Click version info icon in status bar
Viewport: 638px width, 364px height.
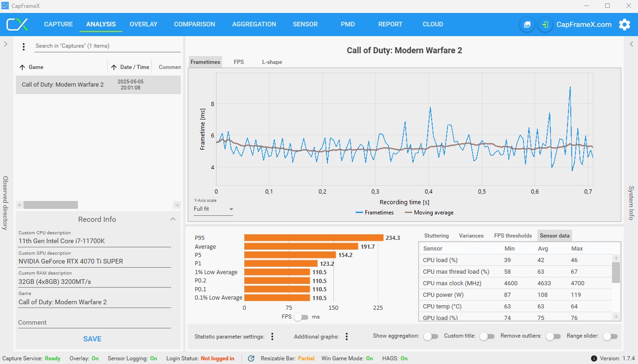(594, 358)
